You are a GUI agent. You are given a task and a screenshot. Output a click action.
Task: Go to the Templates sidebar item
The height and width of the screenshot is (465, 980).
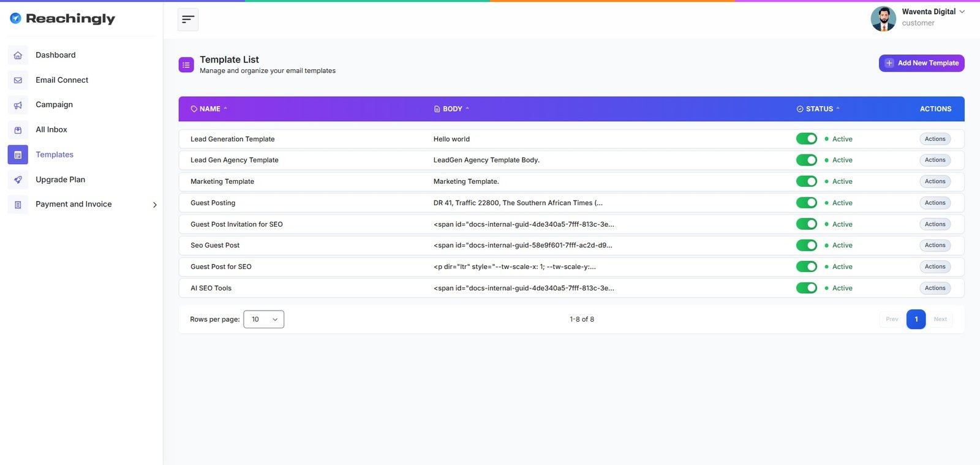coord(55,154)
